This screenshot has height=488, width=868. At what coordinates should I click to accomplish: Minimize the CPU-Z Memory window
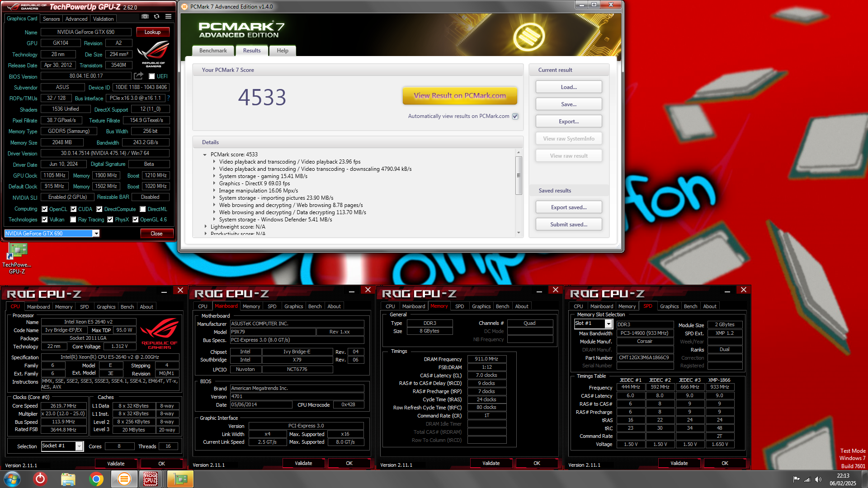[539, 292]
